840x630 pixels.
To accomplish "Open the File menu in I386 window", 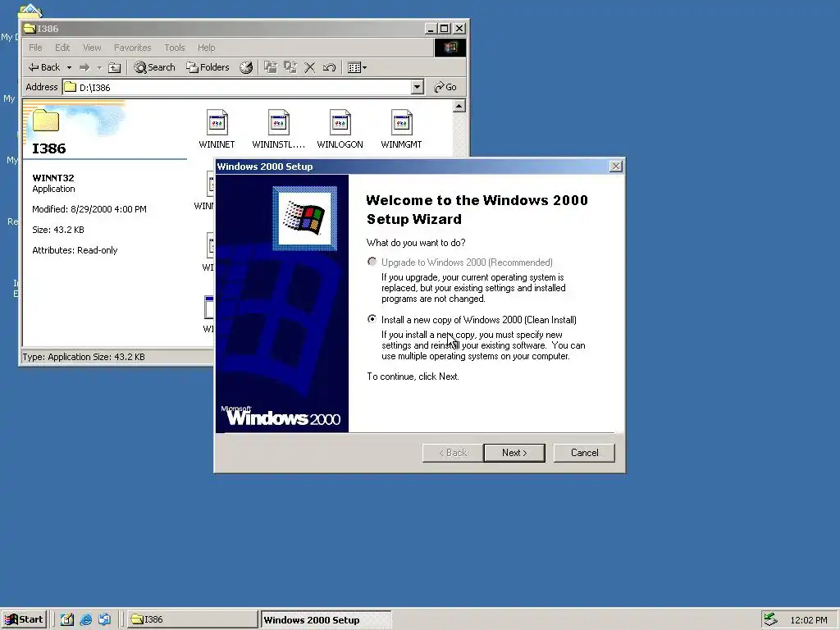I will click(35, 48).
